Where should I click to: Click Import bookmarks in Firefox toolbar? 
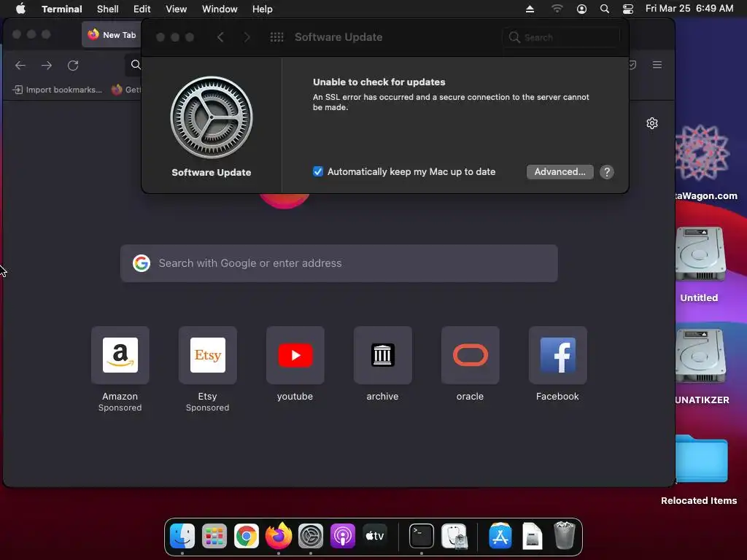(57, 90)
